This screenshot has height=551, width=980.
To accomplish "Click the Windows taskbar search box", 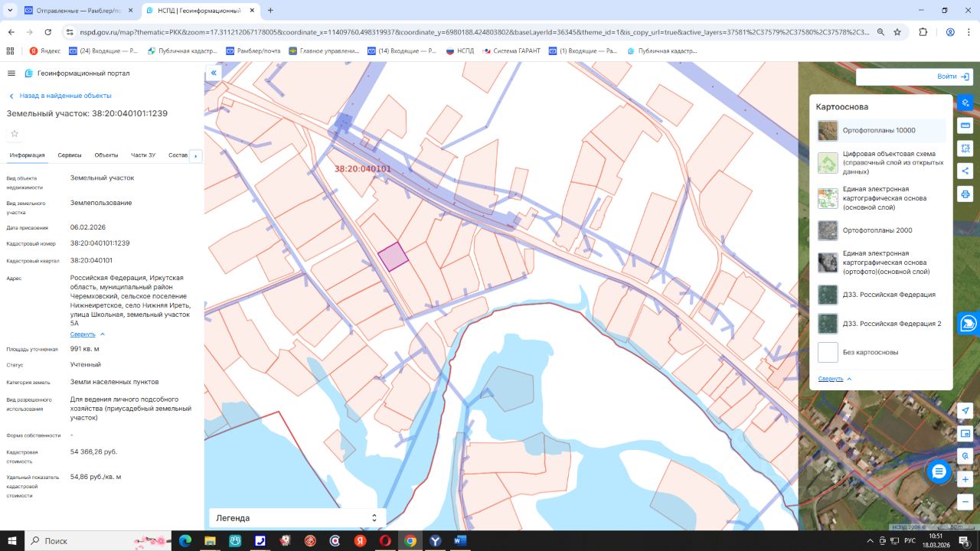I will click(98, 541).
